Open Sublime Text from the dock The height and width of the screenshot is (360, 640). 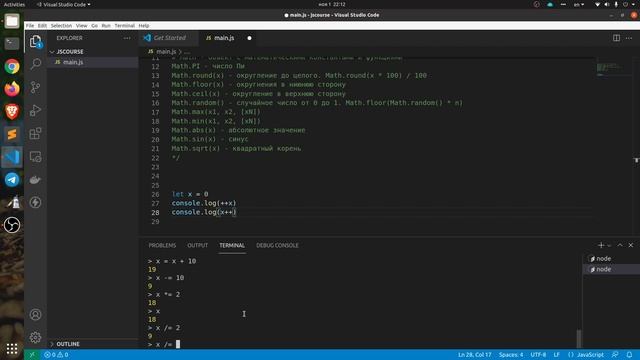pos(12,134)
